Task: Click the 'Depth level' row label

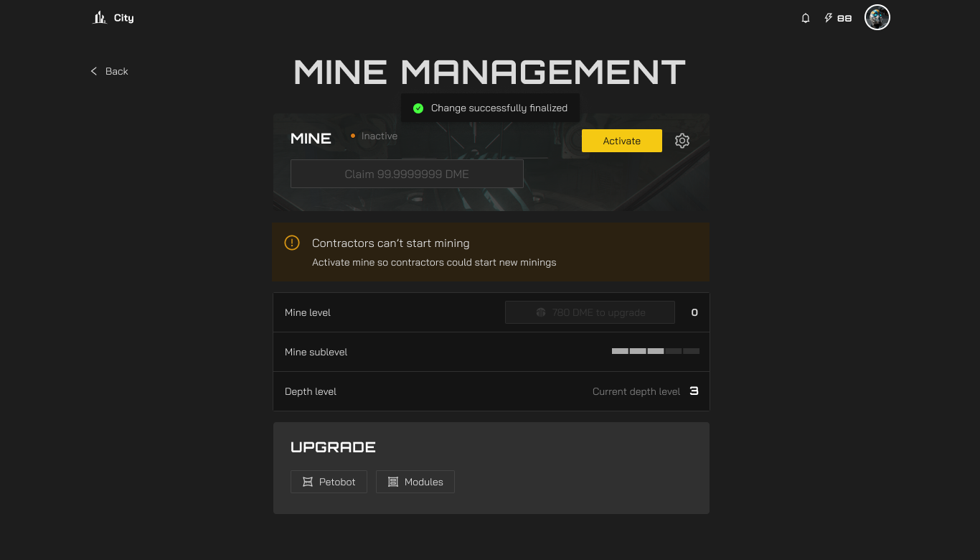Action: [x=311, y=391]
